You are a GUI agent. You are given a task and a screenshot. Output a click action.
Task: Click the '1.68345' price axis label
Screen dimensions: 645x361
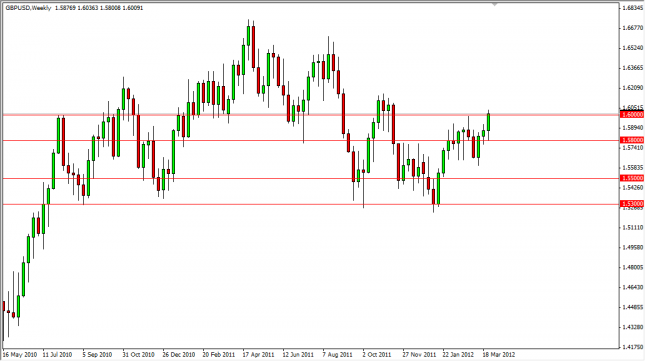click(x=633, y=8)
